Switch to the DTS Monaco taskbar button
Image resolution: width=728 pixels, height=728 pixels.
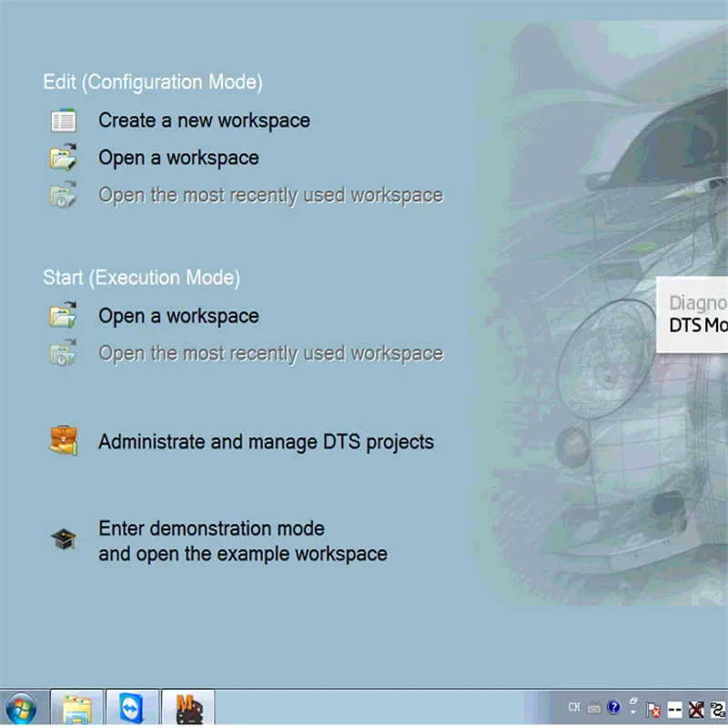click(188, 709)
